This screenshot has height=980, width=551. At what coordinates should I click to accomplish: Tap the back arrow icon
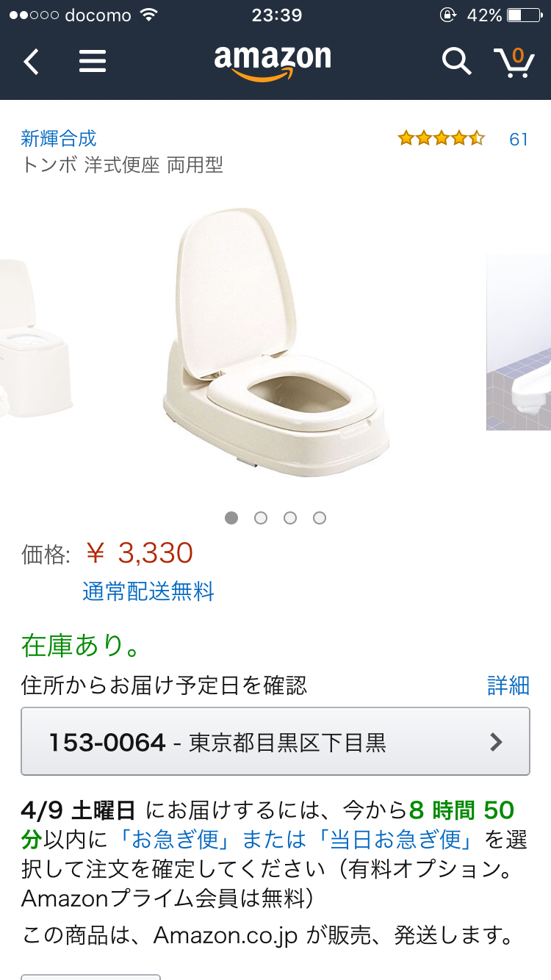click(x=31, y=62)
